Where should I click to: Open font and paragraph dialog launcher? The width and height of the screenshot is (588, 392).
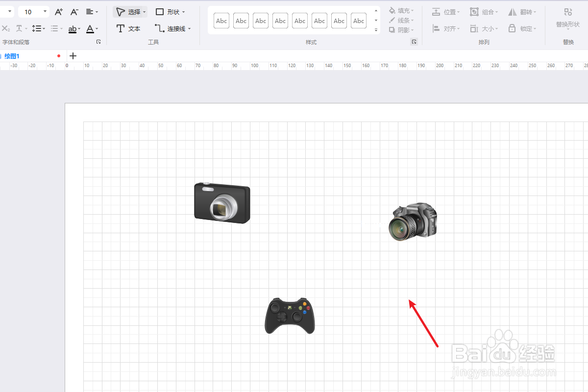point(98,42)
